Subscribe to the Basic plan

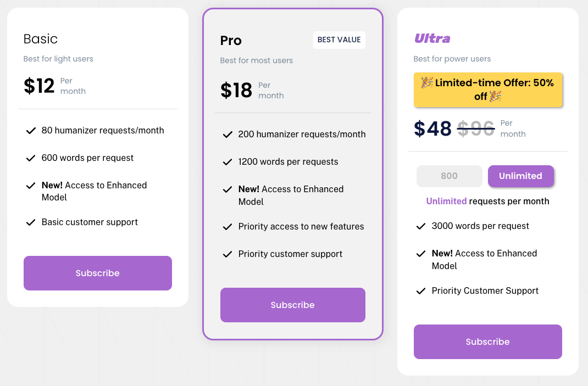click(98, 273)
